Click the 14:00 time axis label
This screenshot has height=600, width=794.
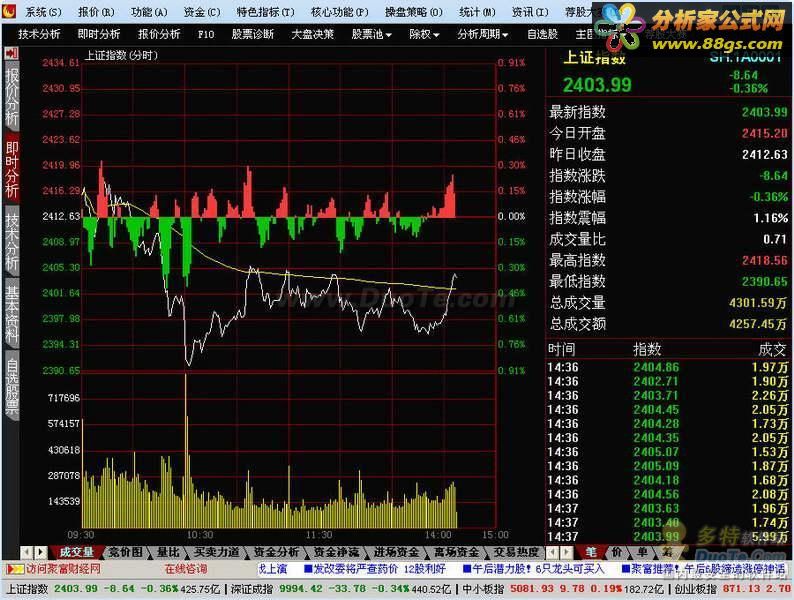(438, 535)
